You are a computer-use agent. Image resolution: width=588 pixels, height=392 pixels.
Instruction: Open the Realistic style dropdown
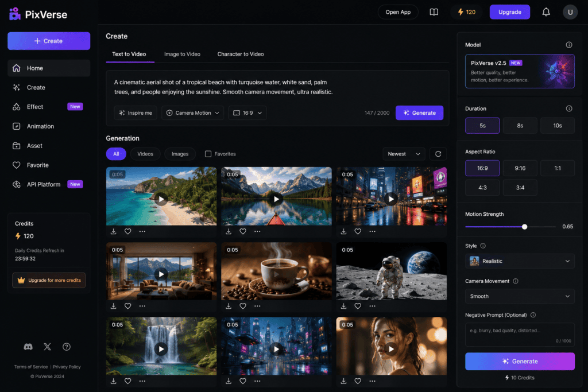(520, 261)
